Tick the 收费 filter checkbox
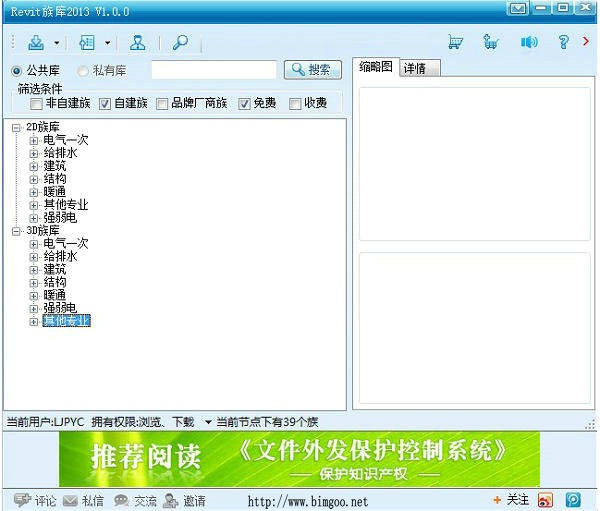Screen dimensions: 600x511 point(295,104)
